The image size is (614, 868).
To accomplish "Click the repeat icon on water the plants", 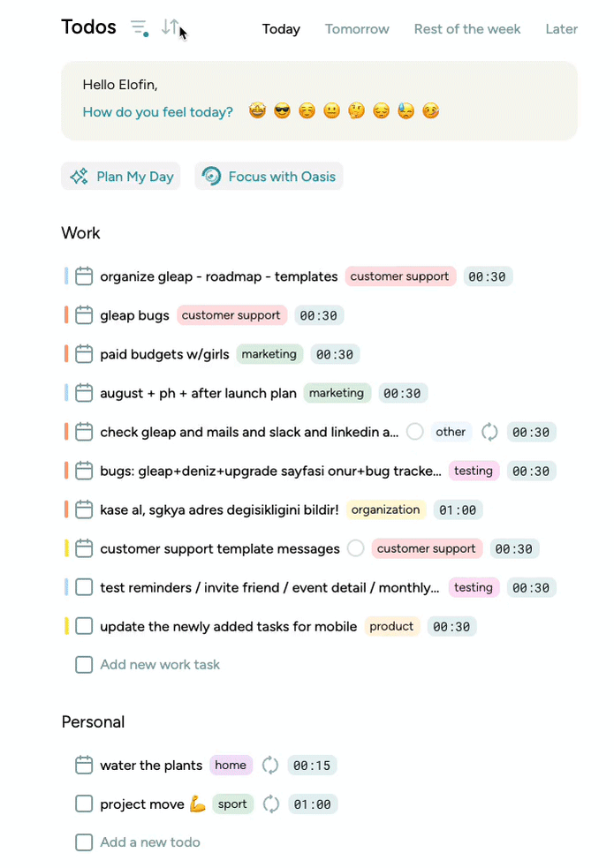I will coord(269,765).
